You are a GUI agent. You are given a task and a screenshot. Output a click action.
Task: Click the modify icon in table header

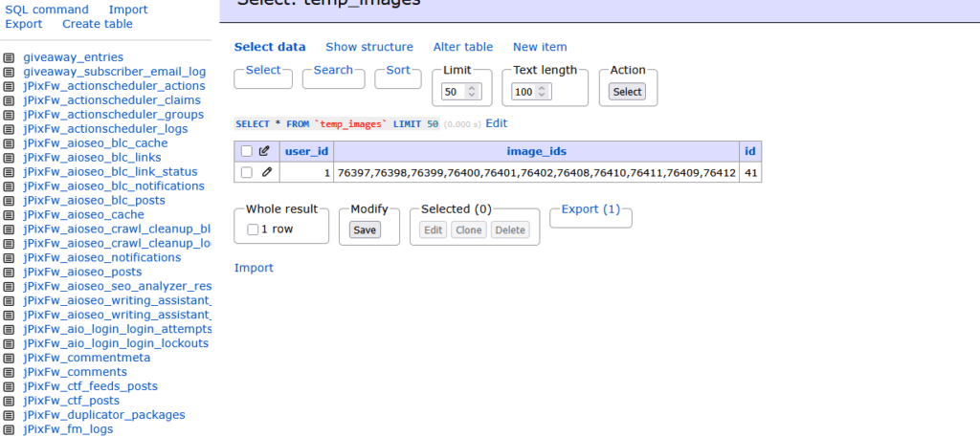tap(265, 151)
